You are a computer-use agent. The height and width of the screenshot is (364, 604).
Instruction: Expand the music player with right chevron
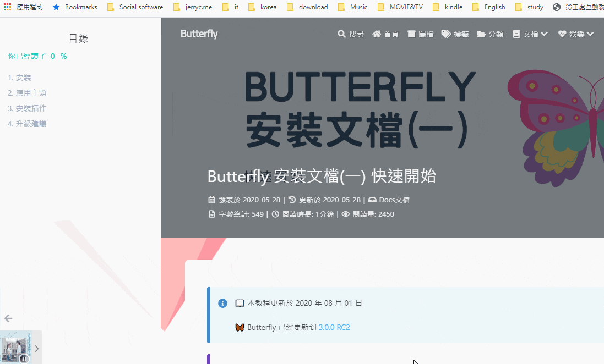click(37, 348)
